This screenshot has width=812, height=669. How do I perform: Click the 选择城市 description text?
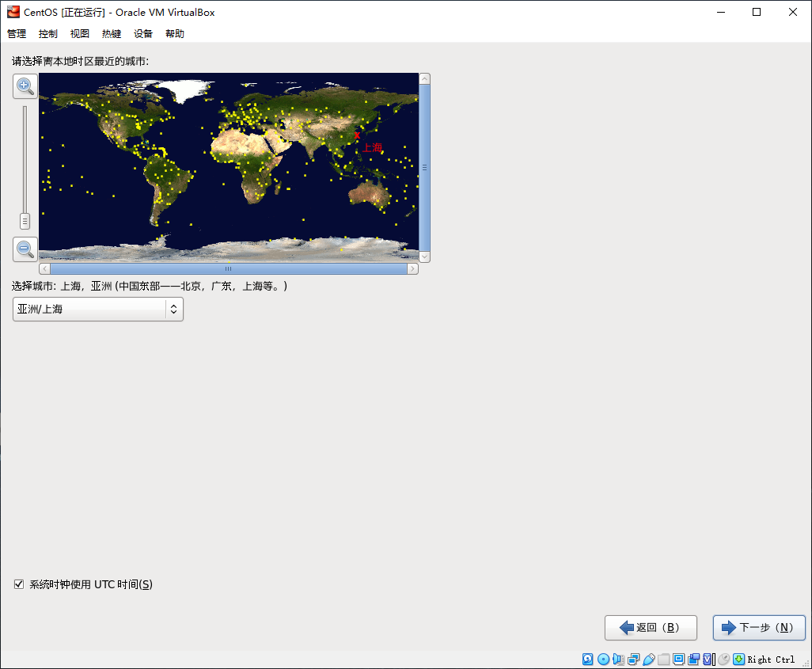point(150,286)
